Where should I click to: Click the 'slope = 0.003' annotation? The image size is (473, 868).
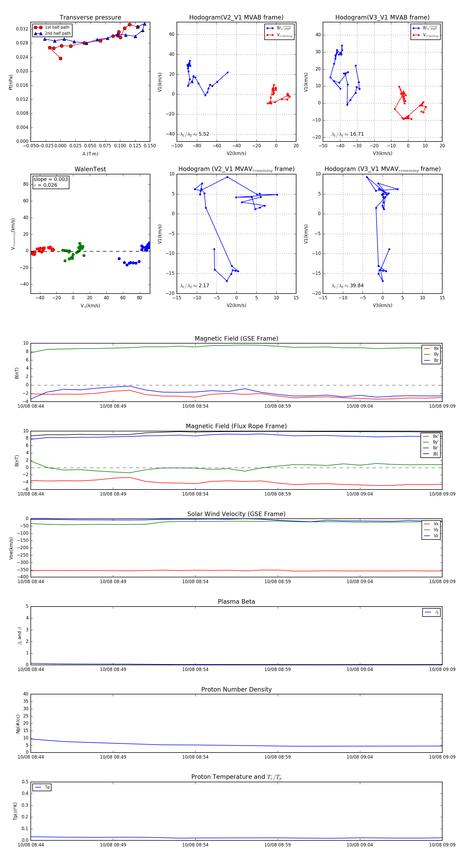[x=50, y=179]
